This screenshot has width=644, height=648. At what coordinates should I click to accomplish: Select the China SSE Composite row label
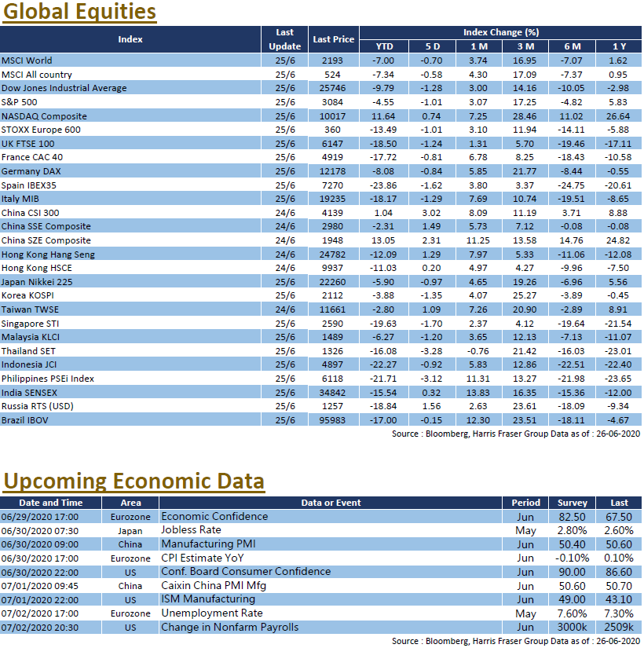tap(46, 226)
